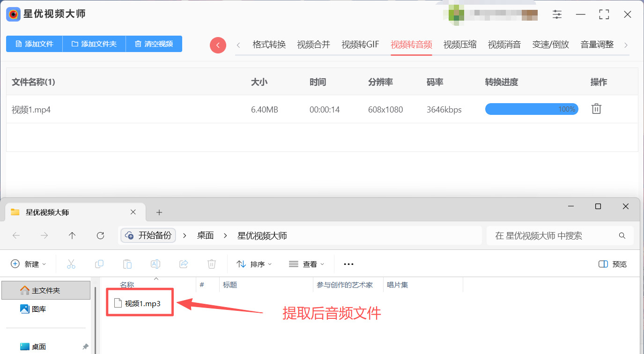The width and height of the screenshot is (644, 354).
Task: Switch to 视频转GIF tab
Action: pos(361,45)
